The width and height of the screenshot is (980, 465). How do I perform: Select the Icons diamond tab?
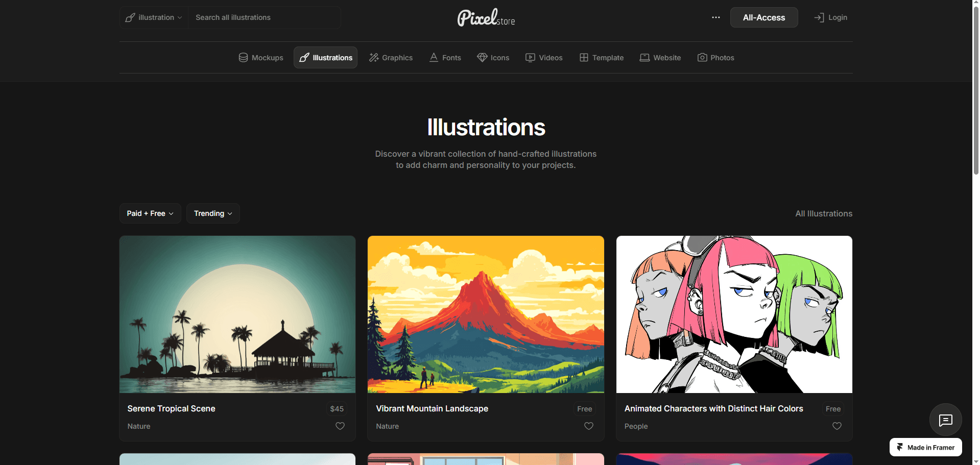click(x=493, y=58)
